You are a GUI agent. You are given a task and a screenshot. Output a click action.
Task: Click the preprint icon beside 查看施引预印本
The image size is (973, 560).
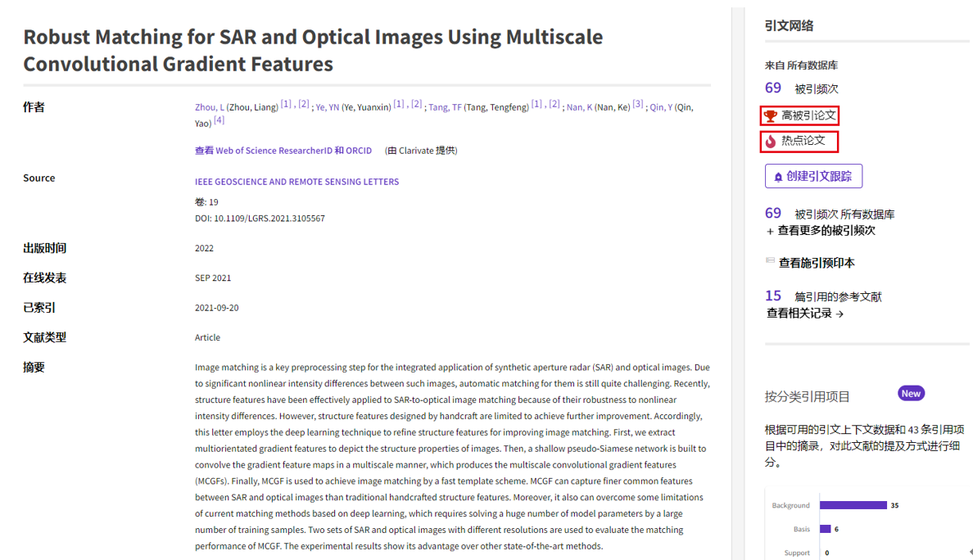pyautogui.click(x=770, y=261)
